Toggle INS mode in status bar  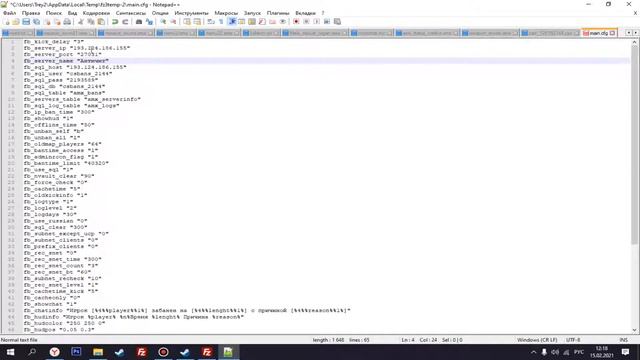623,340
